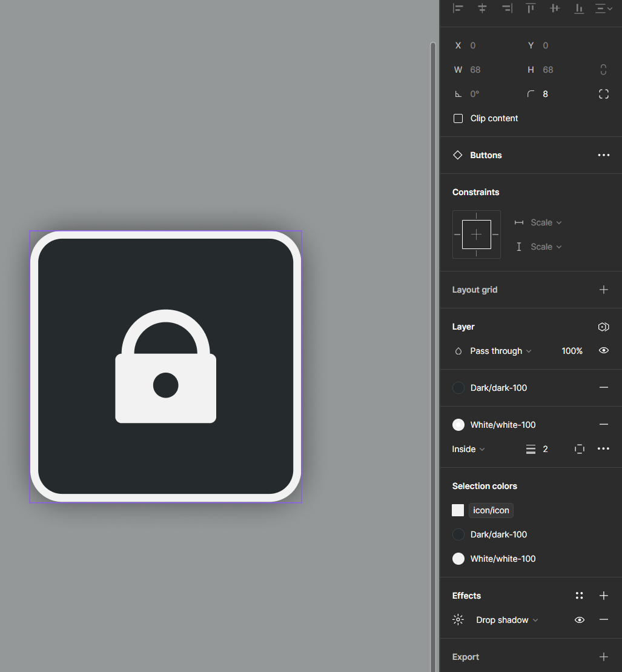Open the Buttons component options menu
This screenshot has width=622, height=672.
[604, 155]
